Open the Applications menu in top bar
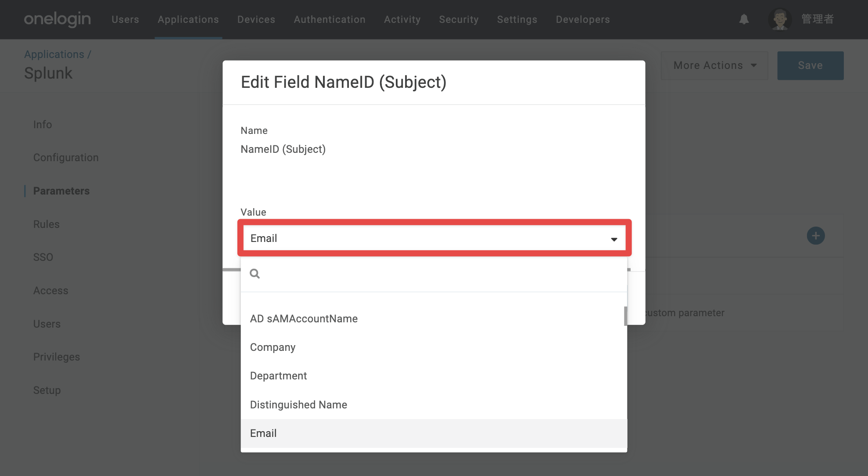The image size is (868, 476). (188, 19)
